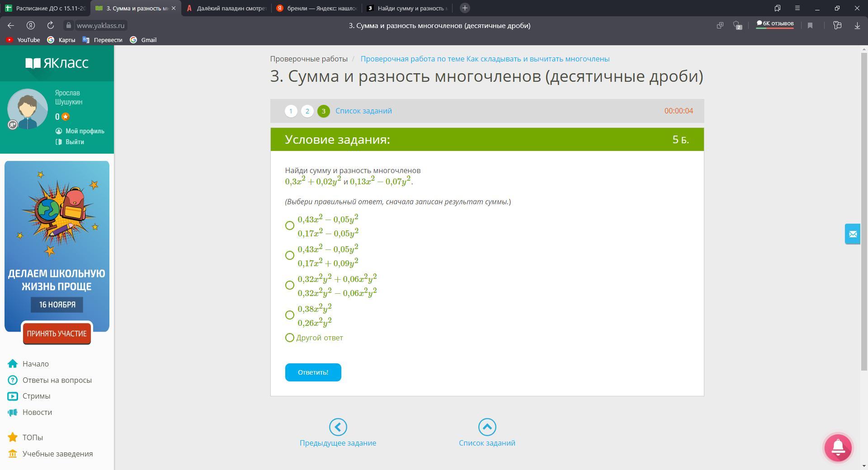
Task: Click current task number 3
Action: pyautogui.click(x=323, y=111)
